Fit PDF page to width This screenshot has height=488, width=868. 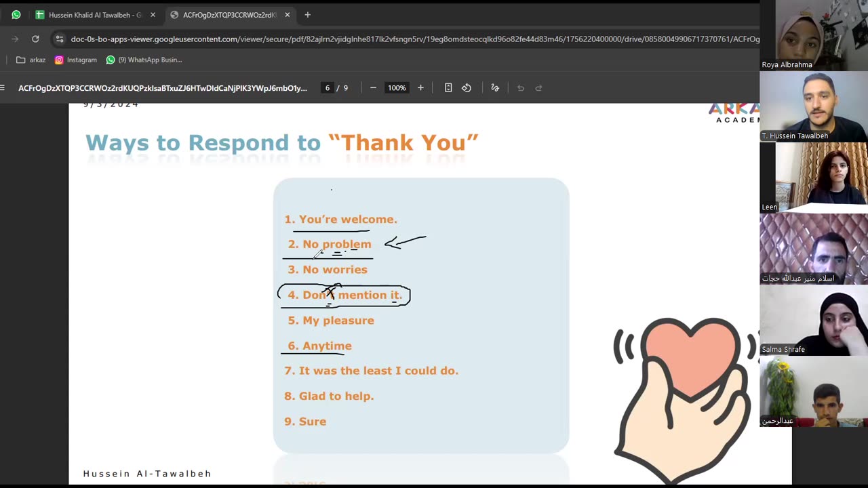tap(448, 87)
